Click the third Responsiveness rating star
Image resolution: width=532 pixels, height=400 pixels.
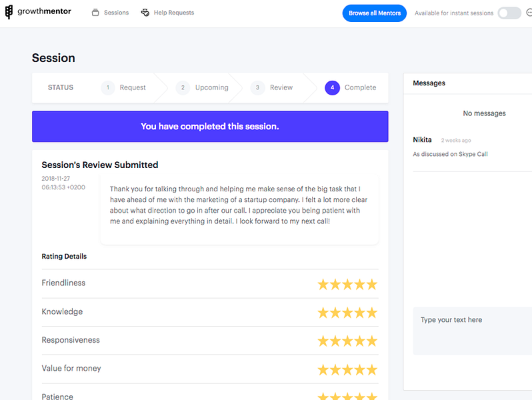click(347, 341)
